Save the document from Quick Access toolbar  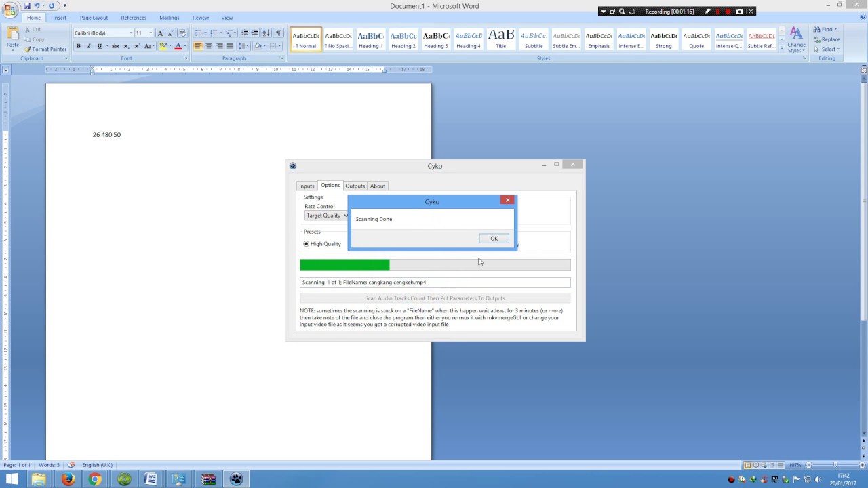[27, 6]
